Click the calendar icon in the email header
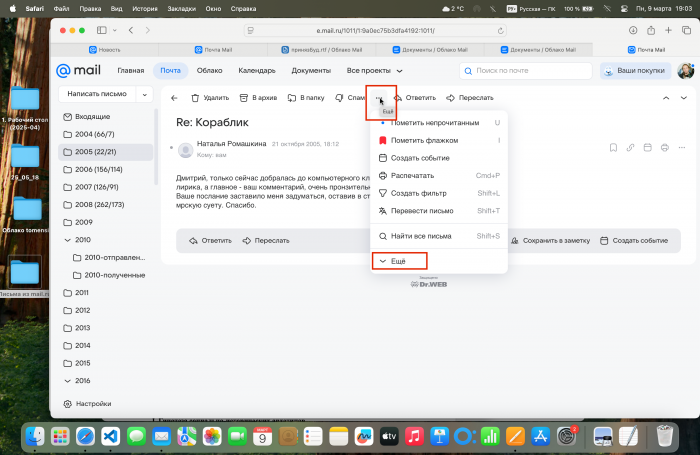The image size is (700, 455). [x=647, y=147]
